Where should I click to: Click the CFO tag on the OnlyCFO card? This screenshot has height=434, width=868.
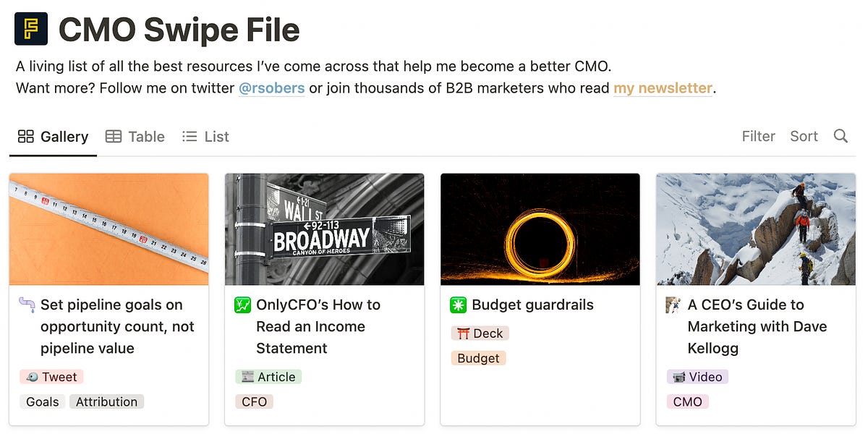(254, 401)
